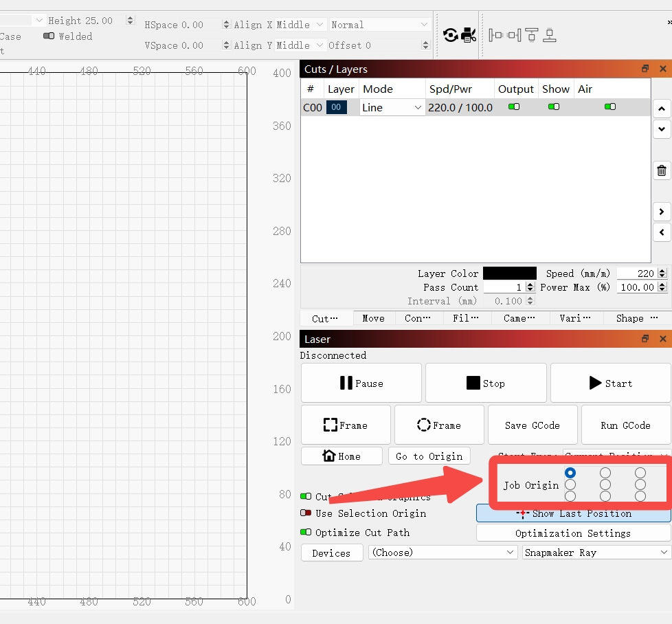Image resolution: width=672 pixels, height=624 pixels.
Task: Disable Optimize Cut Path
Action: tap(306, 533)
